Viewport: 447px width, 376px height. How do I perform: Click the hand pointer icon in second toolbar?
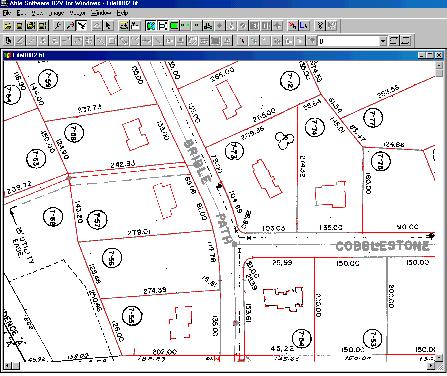coord(9,41)
